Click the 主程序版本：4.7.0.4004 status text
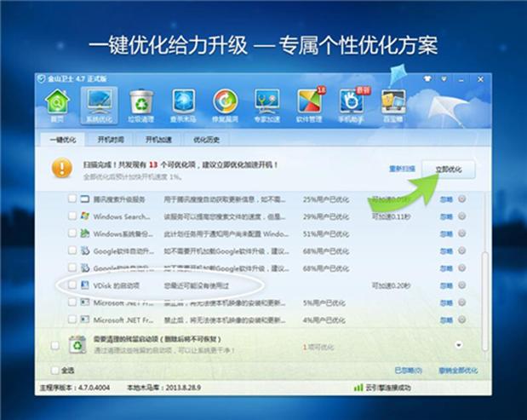The width and height of the screenshot is (527, 420). click(x=75, y=388)
